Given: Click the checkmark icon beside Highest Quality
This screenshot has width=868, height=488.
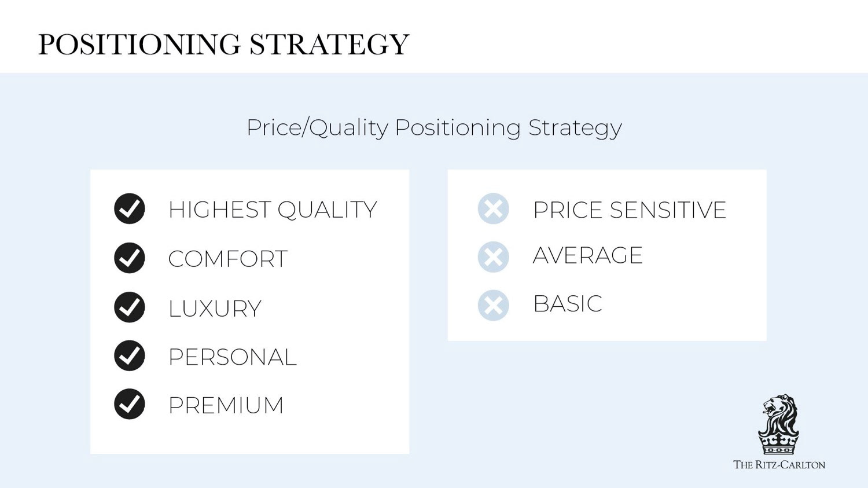Looking at the screenshot, I should click(x=130, y=208).
